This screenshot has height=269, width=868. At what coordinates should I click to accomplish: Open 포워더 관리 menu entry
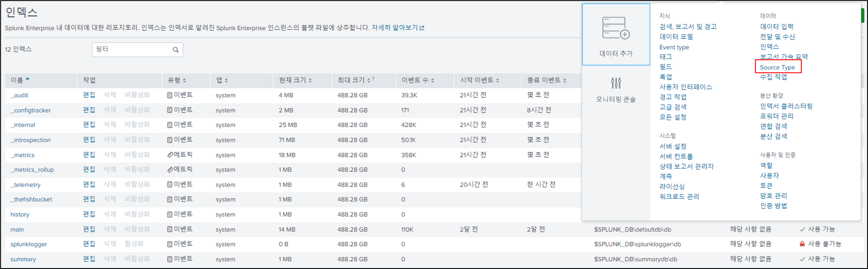click(x=777, y=116)
